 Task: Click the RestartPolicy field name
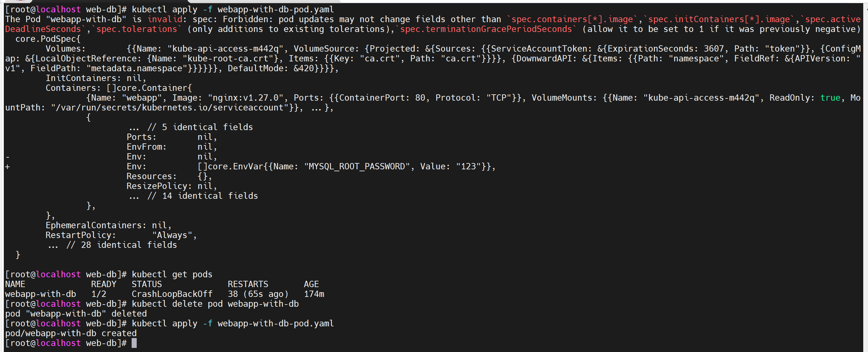(80, 235)
